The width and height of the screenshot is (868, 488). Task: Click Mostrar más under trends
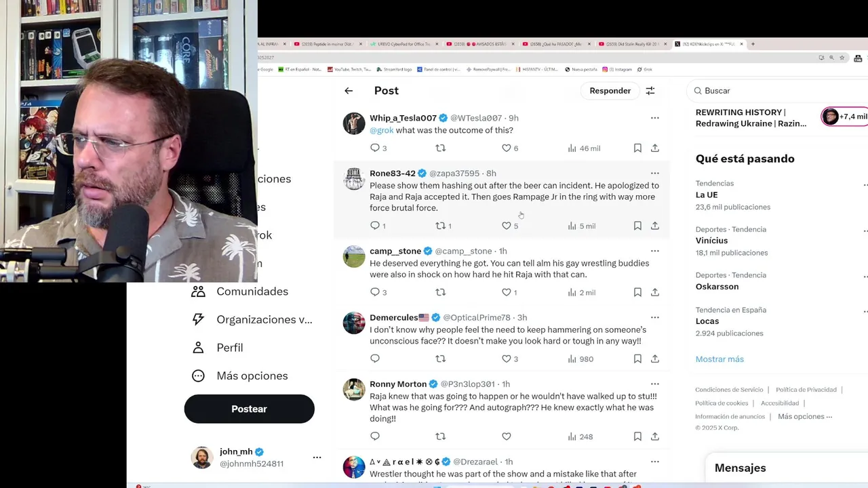coord(719,359)
